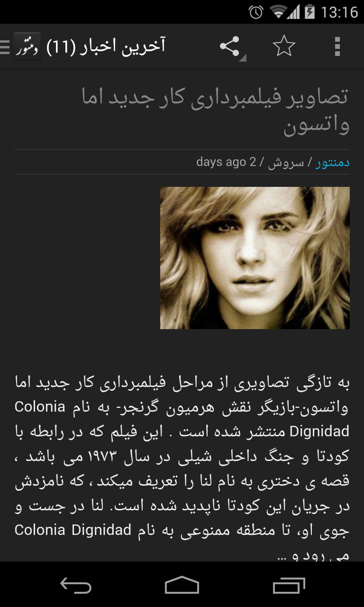Open the three-dot overflow menu

[x=337, y=46]
